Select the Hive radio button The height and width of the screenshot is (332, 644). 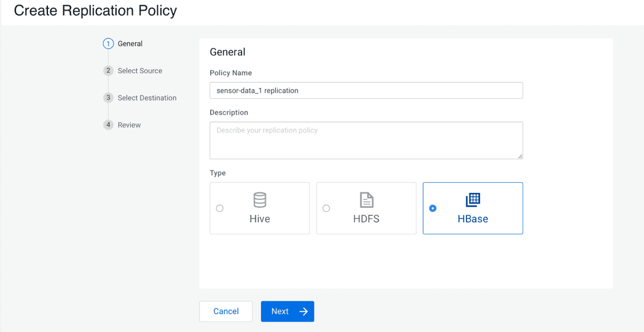click(220, 208)
